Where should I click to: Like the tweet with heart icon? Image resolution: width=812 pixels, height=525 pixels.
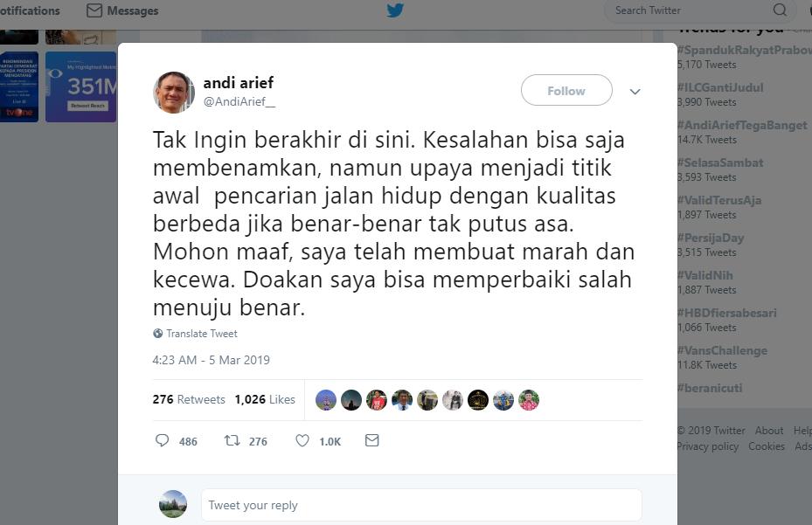coord(302,440)
